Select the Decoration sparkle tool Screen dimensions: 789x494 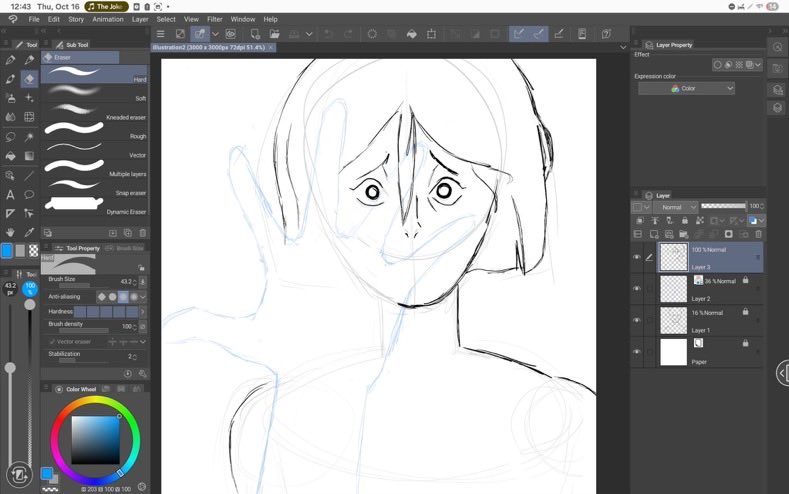click(29, 98)
